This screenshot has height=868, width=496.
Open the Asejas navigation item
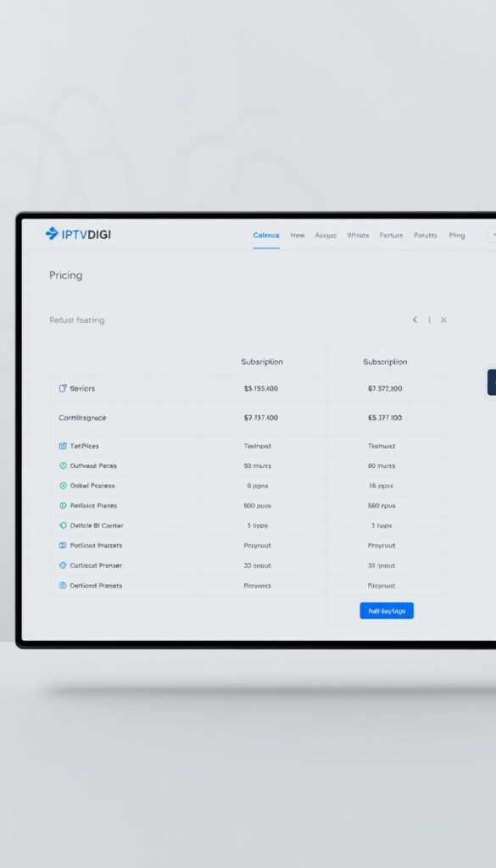point(326,236)
